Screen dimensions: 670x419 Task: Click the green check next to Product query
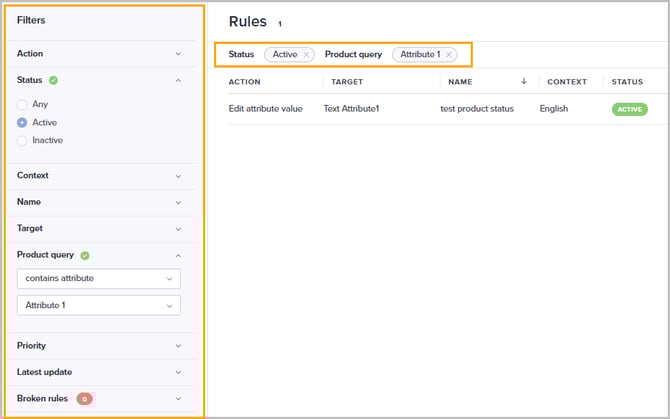tap(85, 255)
